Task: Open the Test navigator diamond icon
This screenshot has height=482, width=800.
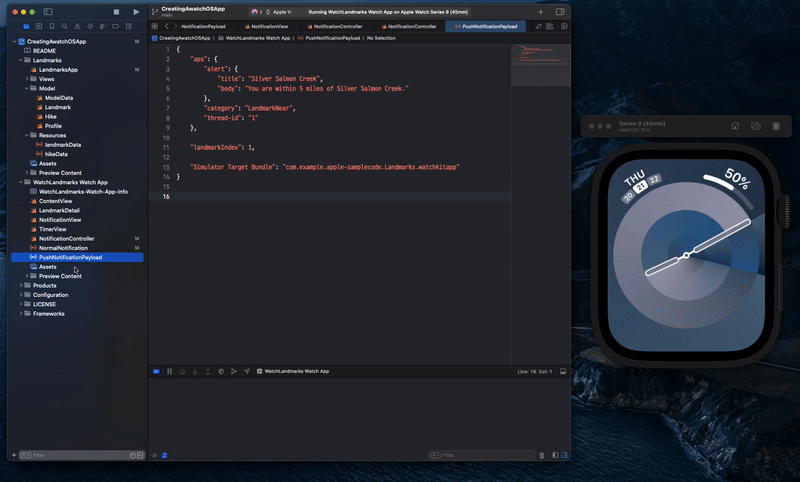Action: click(x=90, y=27)
